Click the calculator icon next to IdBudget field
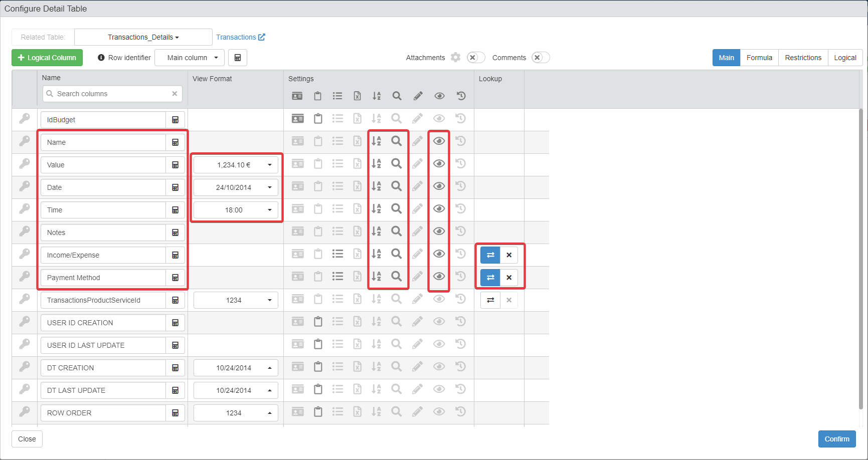 [x=176, y=120]
